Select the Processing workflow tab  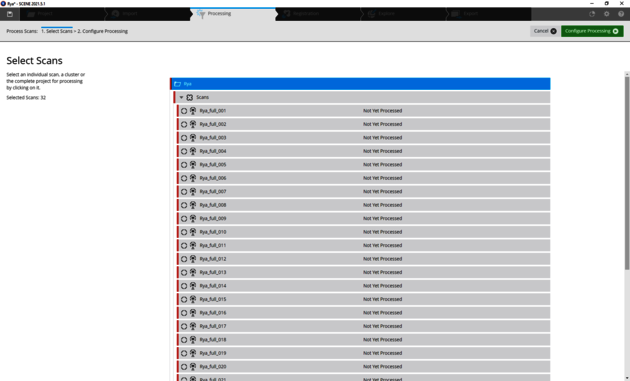pos(233,14)
